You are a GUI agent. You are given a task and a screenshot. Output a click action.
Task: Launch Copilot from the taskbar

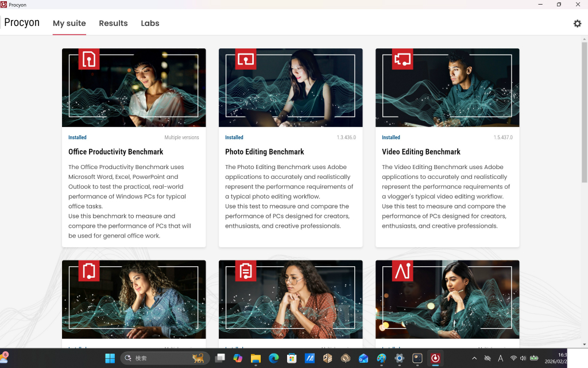[x=238, y=358]
